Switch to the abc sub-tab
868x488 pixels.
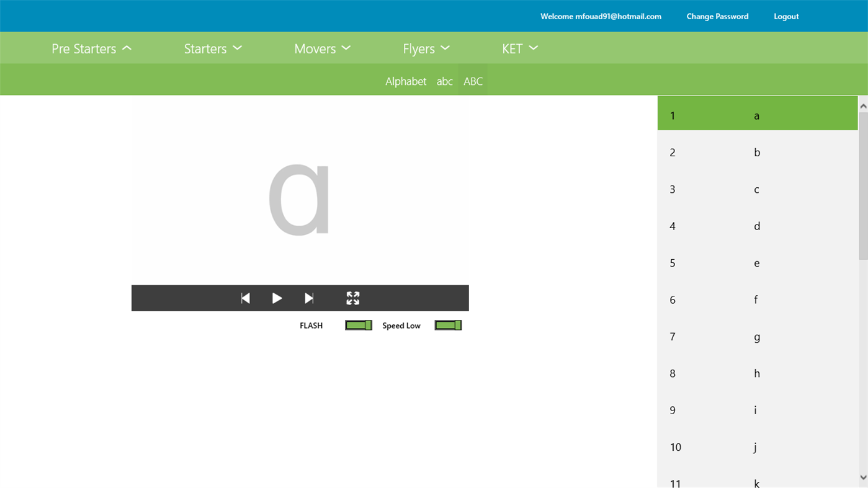pyautogui.click(x=444, y=81)
